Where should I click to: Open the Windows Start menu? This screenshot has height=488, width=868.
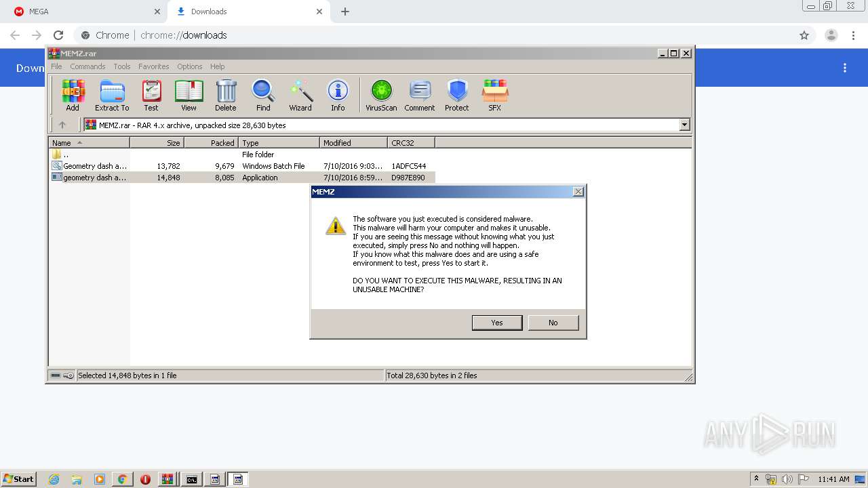tap(18, 479)
